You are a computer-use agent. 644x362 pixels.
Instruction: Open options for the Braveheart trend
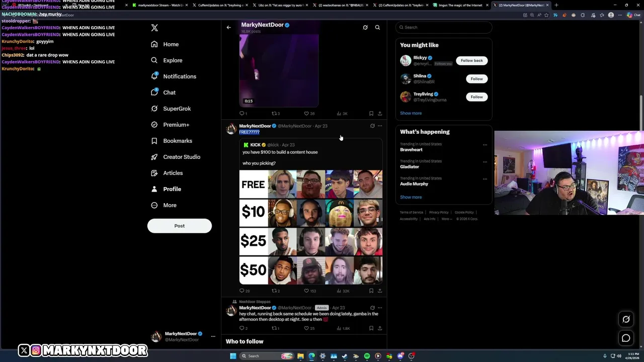[485, 145]
